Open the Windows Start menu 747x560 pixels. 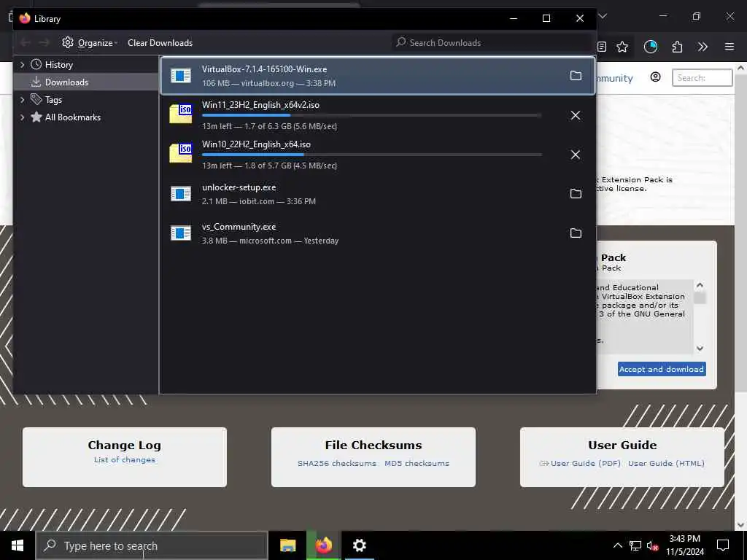pos(18,545)
